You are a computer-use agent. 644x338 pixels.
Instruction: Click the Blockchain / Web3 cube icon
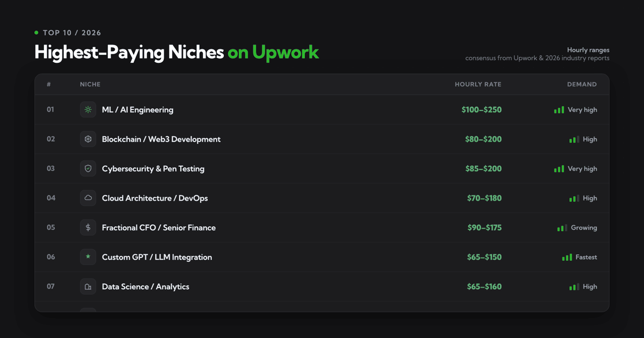88,139
